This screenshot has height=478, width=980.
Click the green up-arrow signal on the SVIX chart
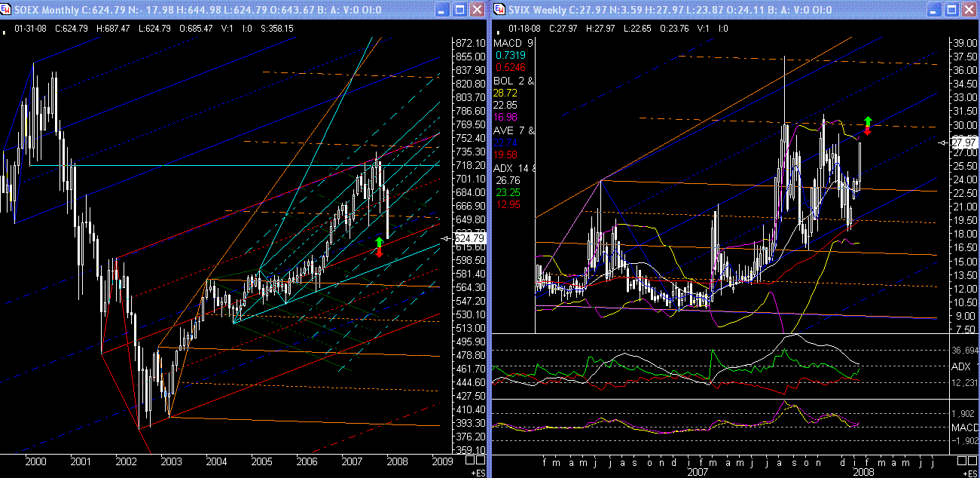(x=869, y=119)
